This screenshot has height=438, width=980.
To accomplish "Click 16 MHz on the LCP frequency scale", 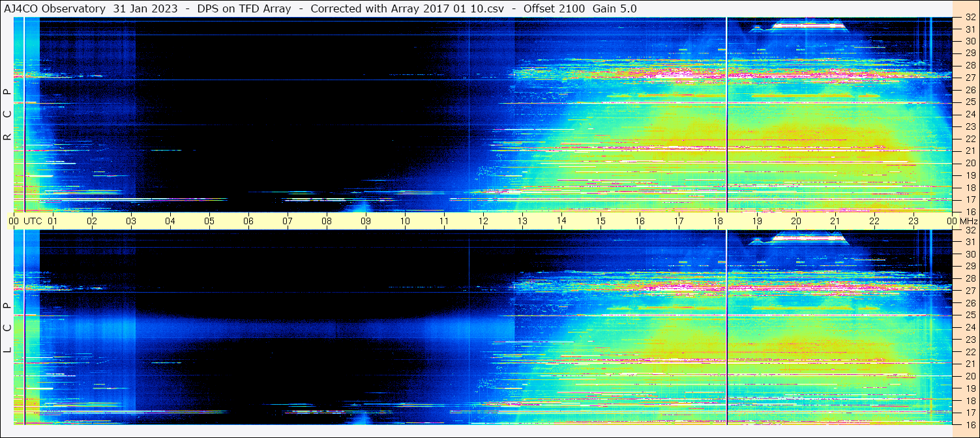I will (x=970, y=424).
